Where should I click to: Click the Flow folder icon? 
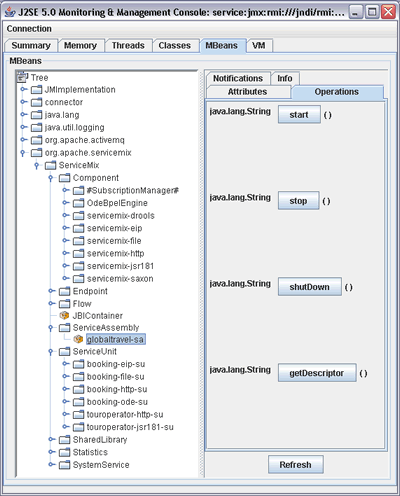[x=65, y=304]
